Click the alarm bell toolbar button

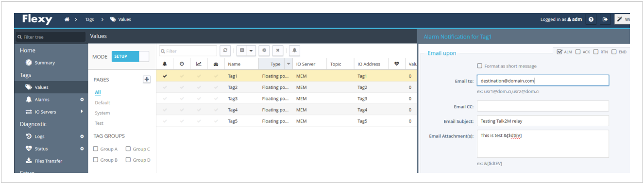295,50
